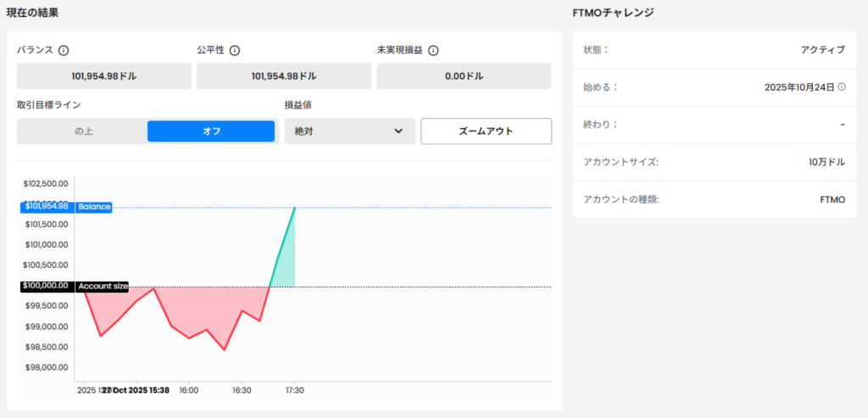
Task: Click the black Account size chart label
Action: point(103,287)
